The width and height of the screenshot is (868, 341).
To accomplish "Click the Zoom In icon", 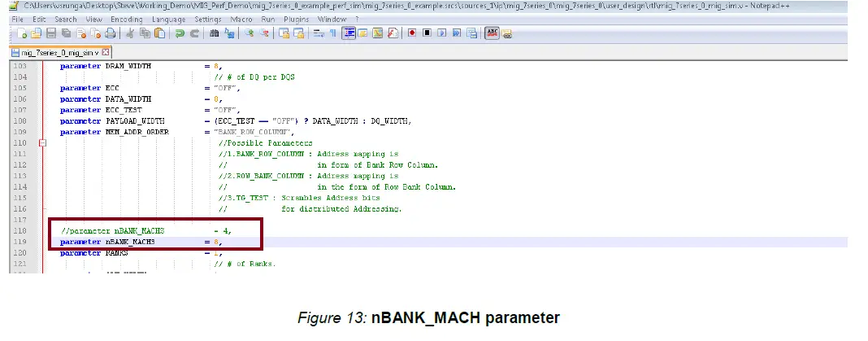I will 250,33.
